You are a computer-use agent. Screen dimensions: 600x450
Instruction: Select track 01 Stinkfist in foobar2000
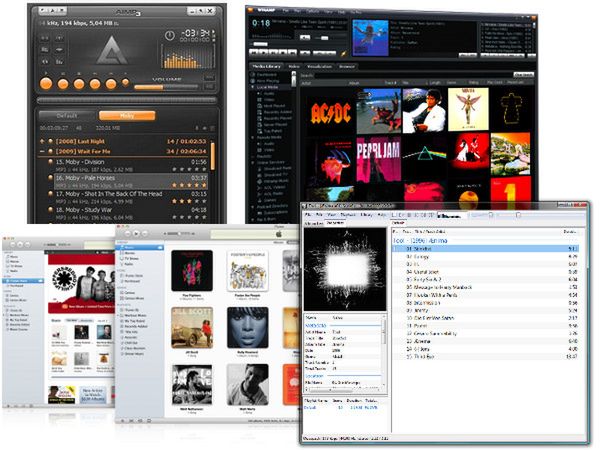click(x=486, y=249)
